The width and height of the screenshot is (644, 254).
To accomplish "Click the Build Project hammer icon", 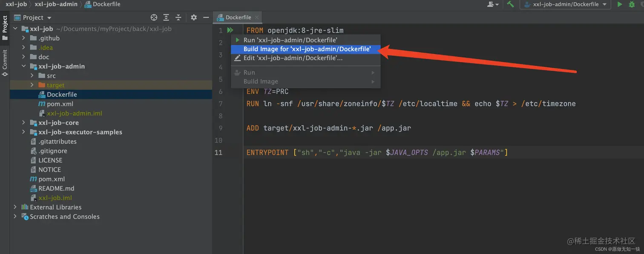I will [510, 4].
